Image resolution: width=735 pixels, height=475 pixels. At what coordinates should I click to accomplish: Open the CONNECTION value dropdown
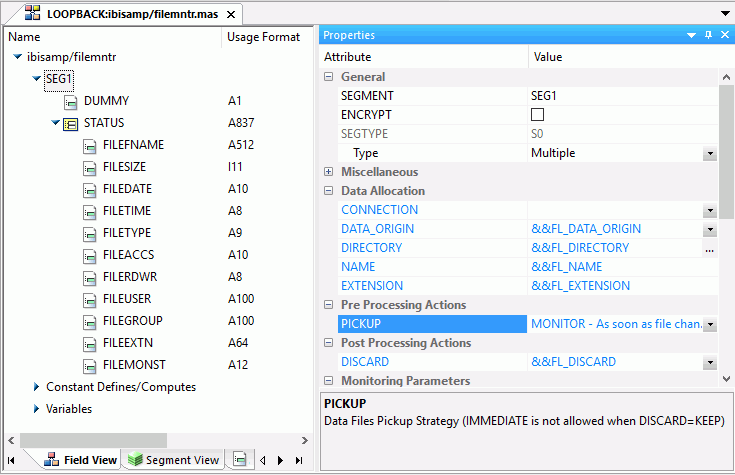point(710,211)
